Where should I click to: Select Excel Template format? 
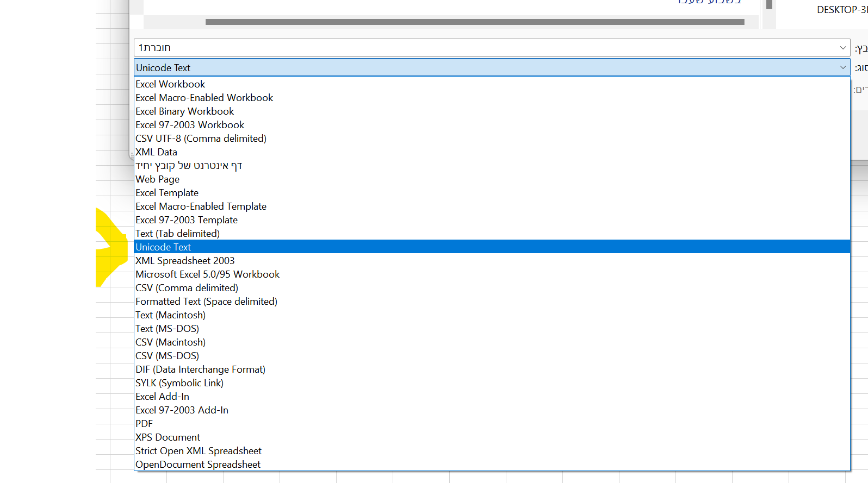(x=492, y=193)
